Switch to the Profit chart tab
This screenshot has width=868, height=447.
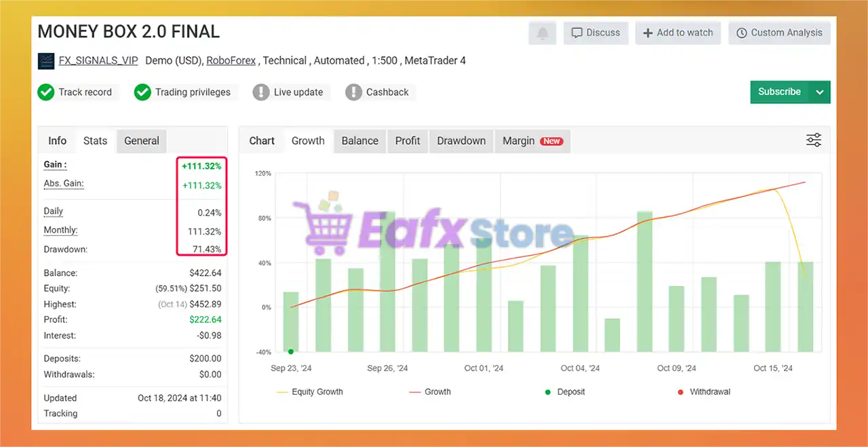pos(408,140)
